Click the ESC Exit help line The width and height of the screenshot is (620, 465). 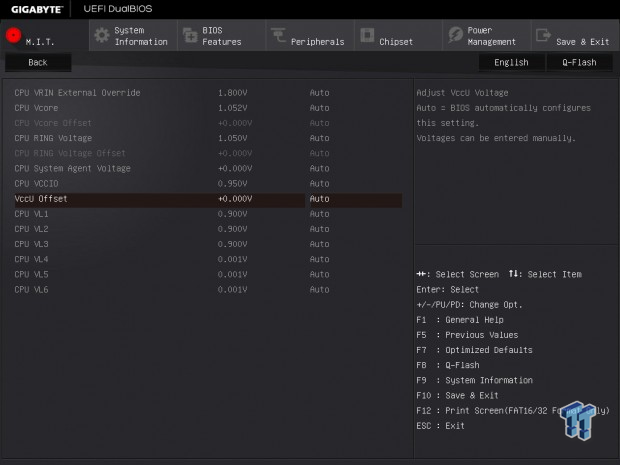[440, 426]
